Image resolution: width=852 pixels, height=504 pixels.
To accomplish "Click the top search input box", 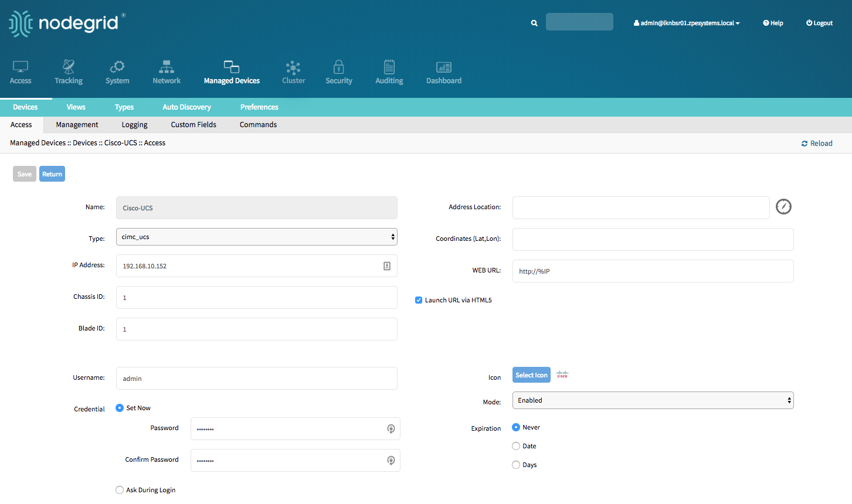I will click(579, 22).
